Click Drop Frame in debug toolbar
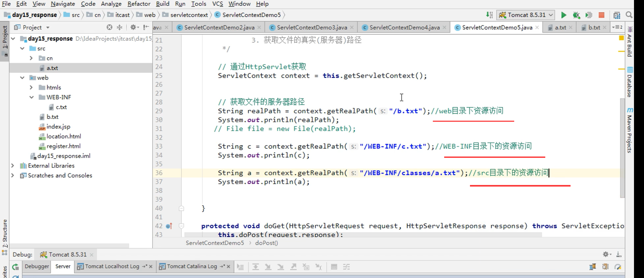Screen dimensions: 644x278 [x=306, y=267]
